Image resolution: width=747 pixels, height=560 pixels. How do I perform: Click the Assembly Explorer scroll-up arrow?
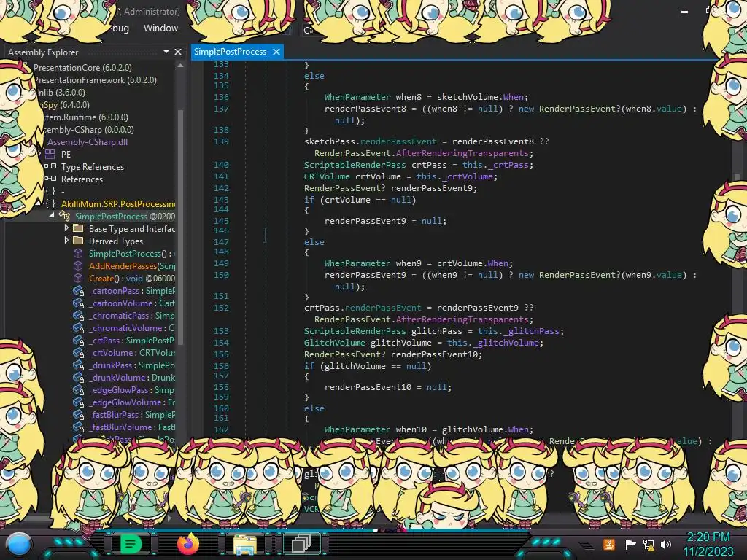(x=180, y=66)
